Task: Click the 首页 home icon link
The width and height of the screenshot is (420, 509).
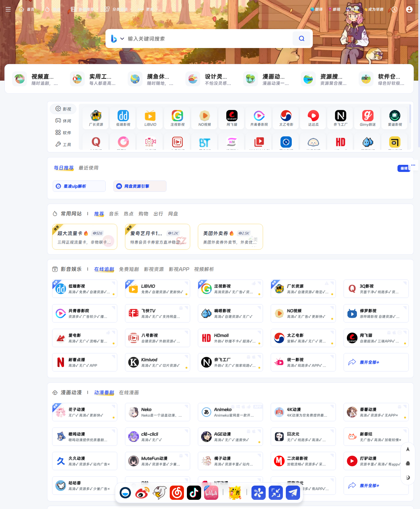Action: coord(27,9)
